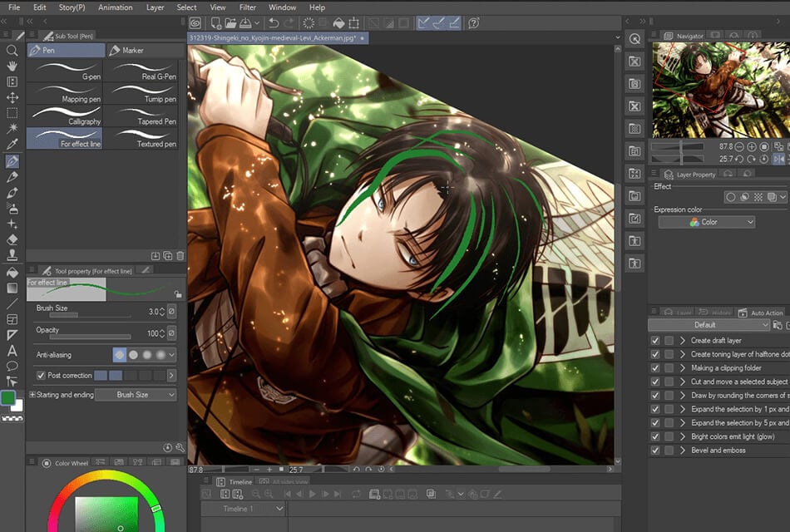
Task: Click the Auto select magic wand tool
Action: coord(12,128)
